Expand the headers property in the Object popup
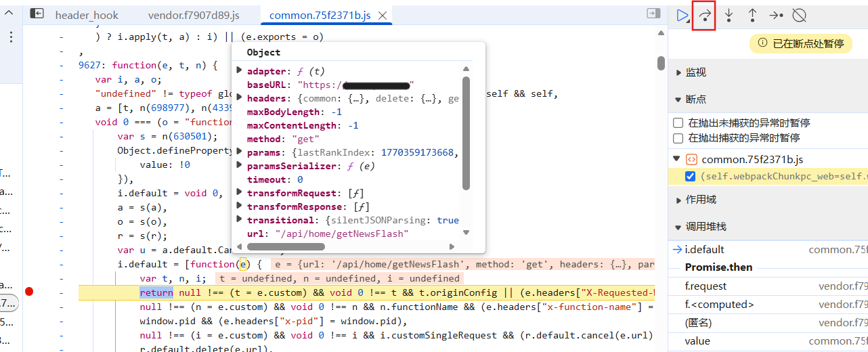Image resolution: width=868 pixels, height=352 pixels. tap(239, 98)
